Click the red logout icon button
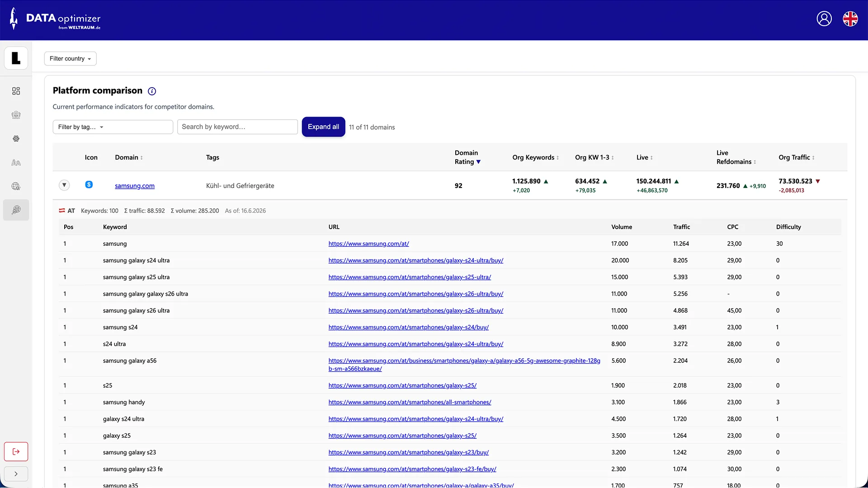This screenshot has width=868, height=488. 16,451
